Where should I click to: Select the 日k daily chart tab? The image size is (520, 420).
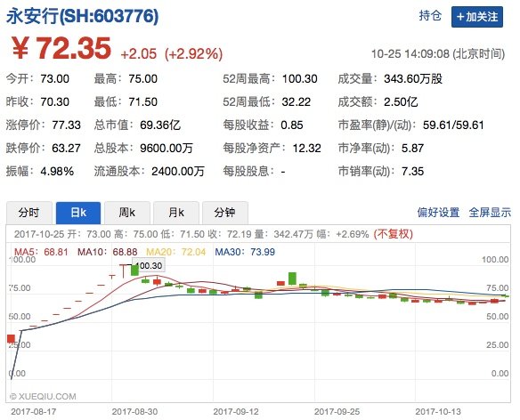coord(78,213)
